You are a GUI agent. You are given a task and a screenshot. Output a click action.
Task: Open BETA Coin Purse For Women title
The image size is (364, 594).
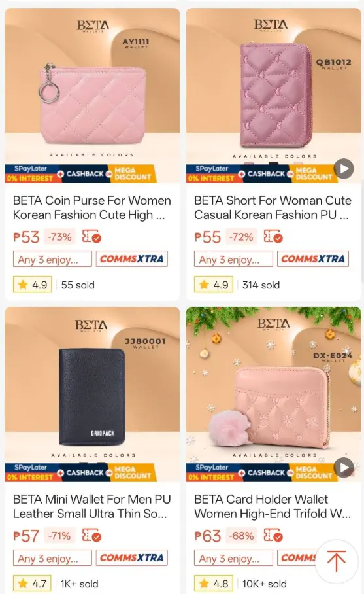coord(92,207)
